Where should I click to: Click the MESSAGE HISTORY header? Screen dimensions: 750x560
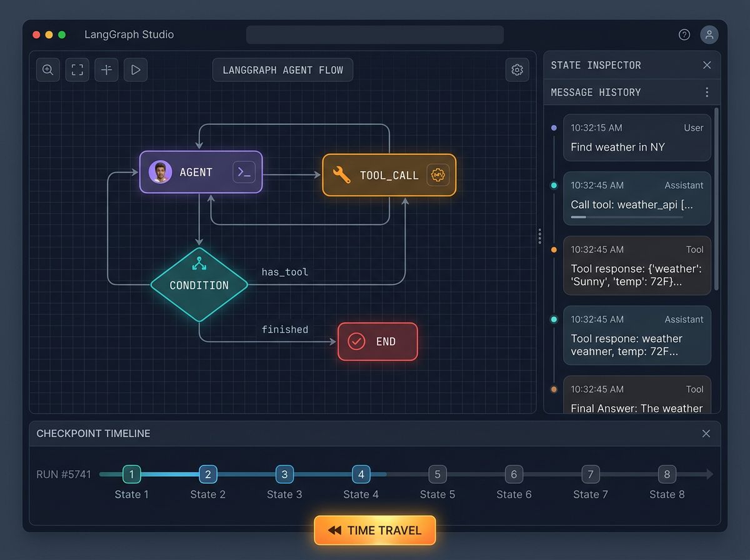point(596,92)
